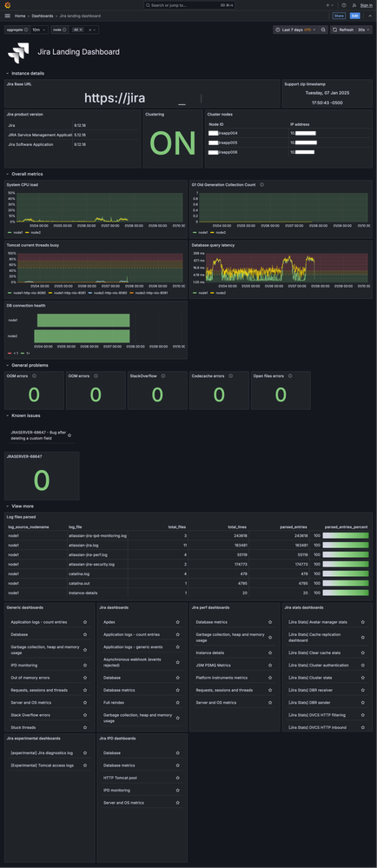Open the Cache replication dashboard link
Screen dimensions: 377x868
pos(315,637)
